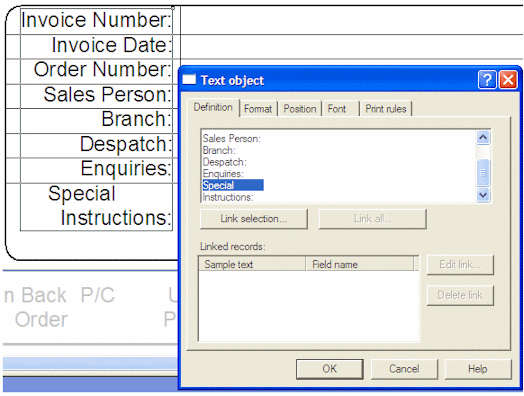
Task: Open Help from the dialog footer
Action: click(x=478, y=369)
